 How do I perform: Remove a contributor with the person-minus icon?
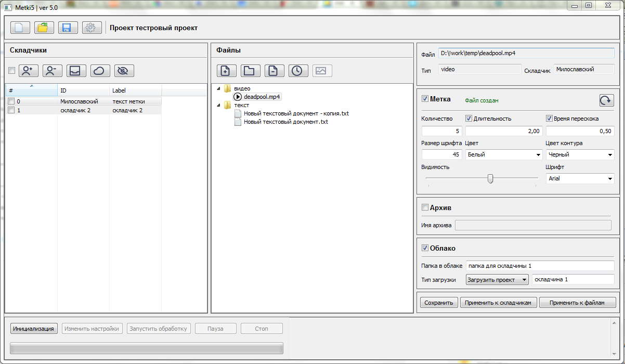[53, 71]
